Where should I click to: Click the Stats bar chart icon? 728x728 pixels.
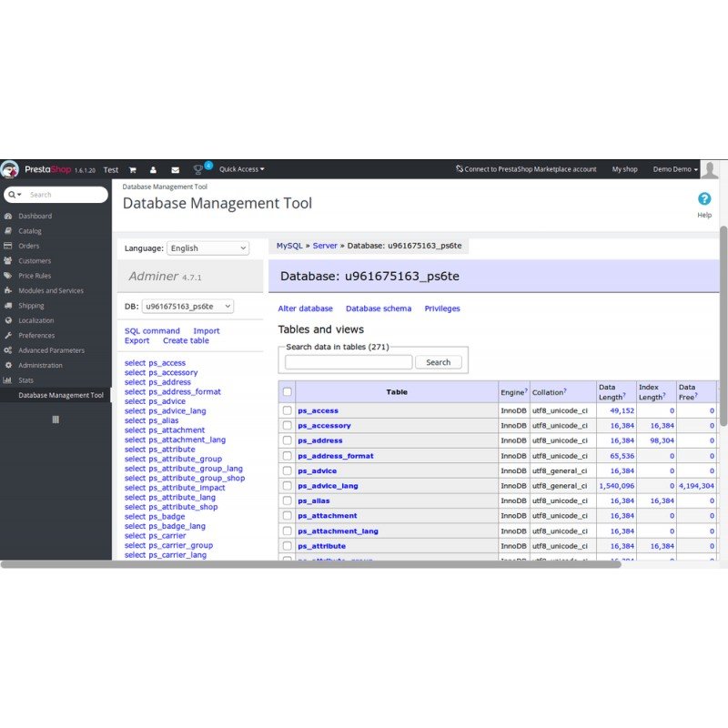click(x=8, y=379)
